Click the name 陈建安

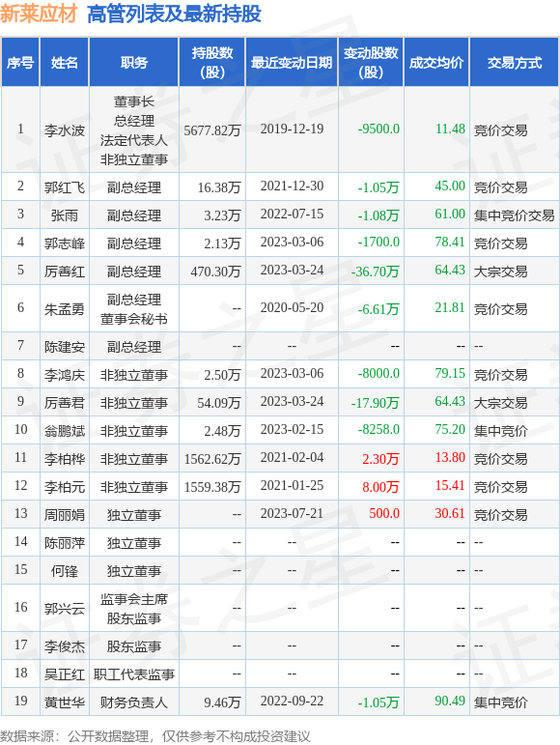pos(65,346)
